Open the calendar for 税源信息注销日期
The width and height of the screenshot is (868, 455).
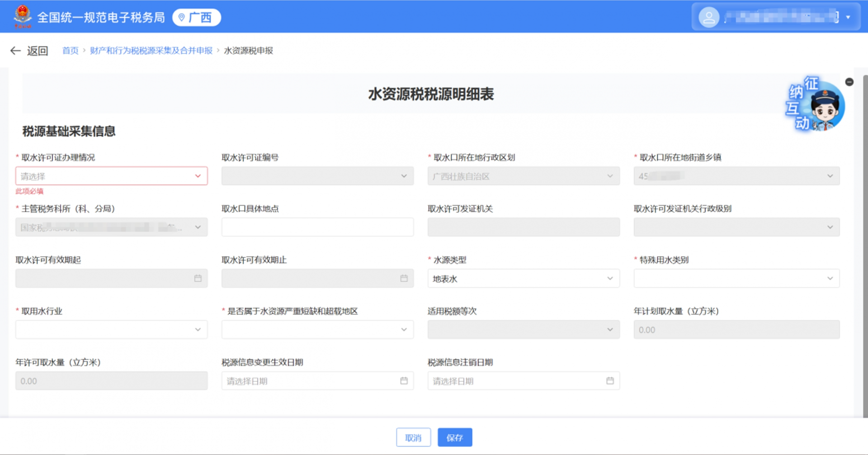coord(610,381)
